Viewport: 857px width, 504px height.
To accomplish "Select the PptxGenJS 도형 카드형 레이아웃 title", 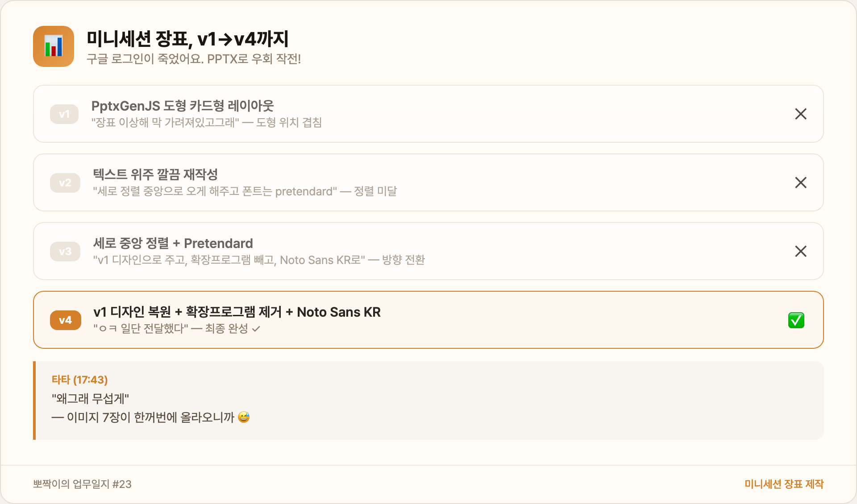I will 182,106.
